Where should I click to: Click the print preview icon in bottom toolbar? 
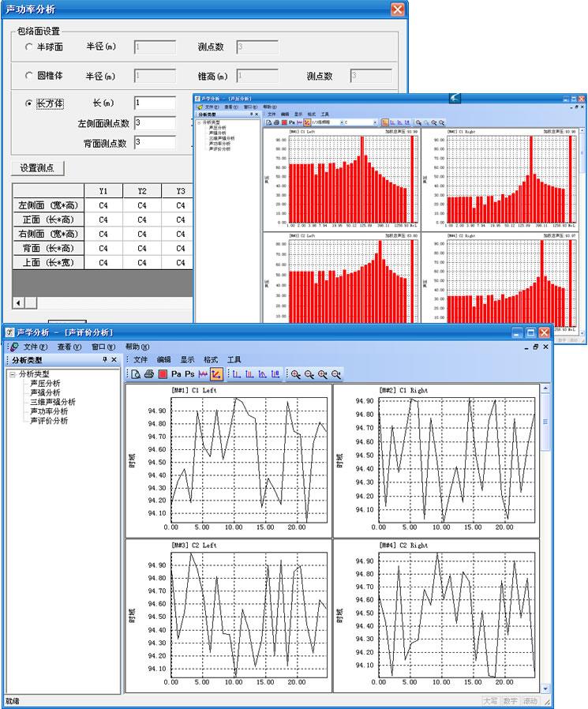pos(136,373)
